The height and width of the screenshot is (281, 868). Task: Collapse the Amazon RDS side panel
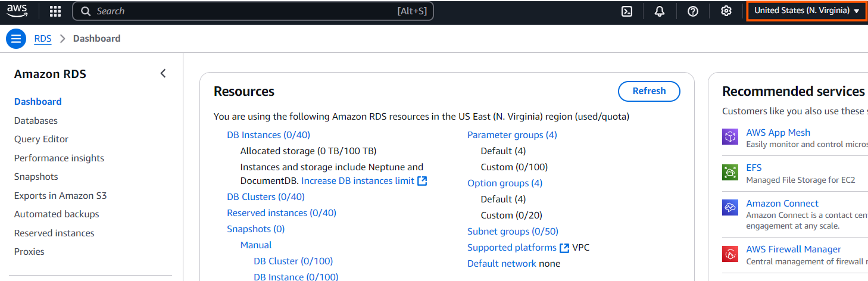(163, 74)
